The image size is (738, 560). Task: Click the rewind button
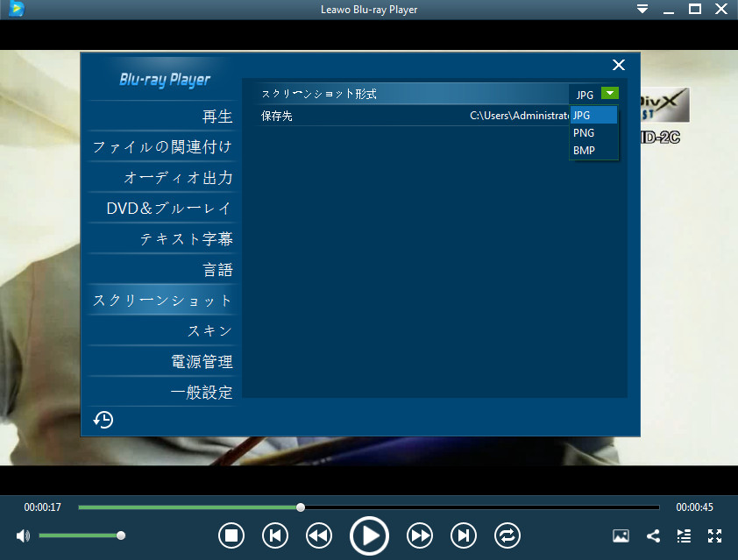(x=319, y=535)
